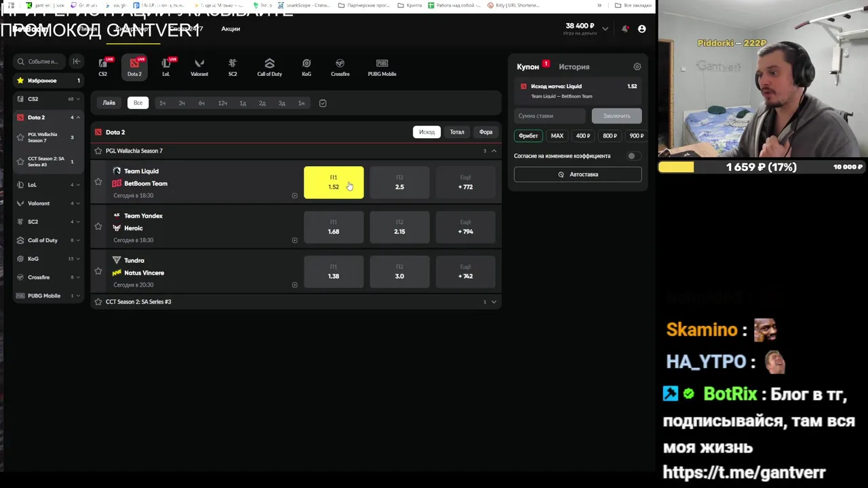Expand the SC2 sidebar category
868x488 pixels.
pyautogui.click(x=78, y=222)
